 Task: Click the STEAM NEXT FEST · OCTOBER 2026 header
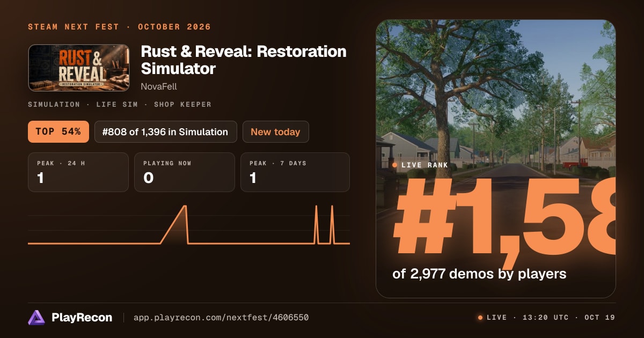pyautogui.click(x=120, y=27)
